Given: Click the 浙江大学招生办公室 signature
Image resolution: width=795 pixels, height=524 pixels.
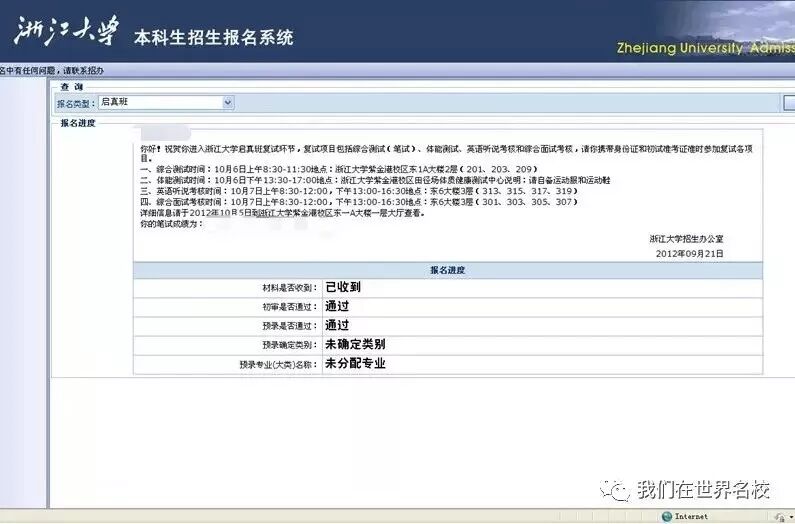Looking at the screenshot, I should [686, 238].
